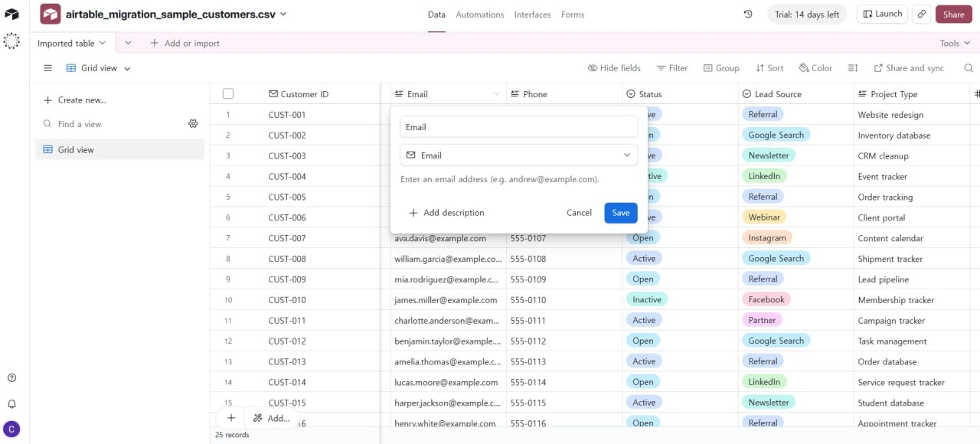Image resolution: width=980 pixels, height=444 pixels.
Task: Open the Airtable home icon
Action: (11, 15)
